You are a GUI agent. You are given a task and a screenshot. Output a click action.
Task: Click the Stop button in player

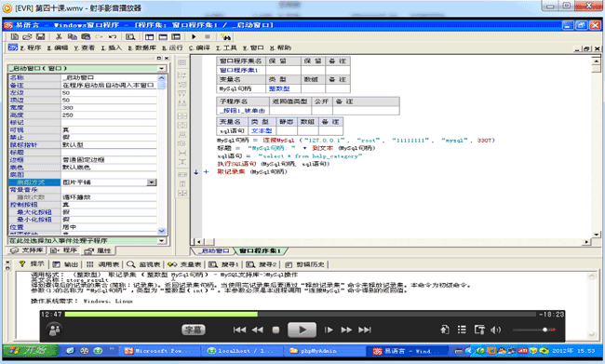tap(276, 330)
